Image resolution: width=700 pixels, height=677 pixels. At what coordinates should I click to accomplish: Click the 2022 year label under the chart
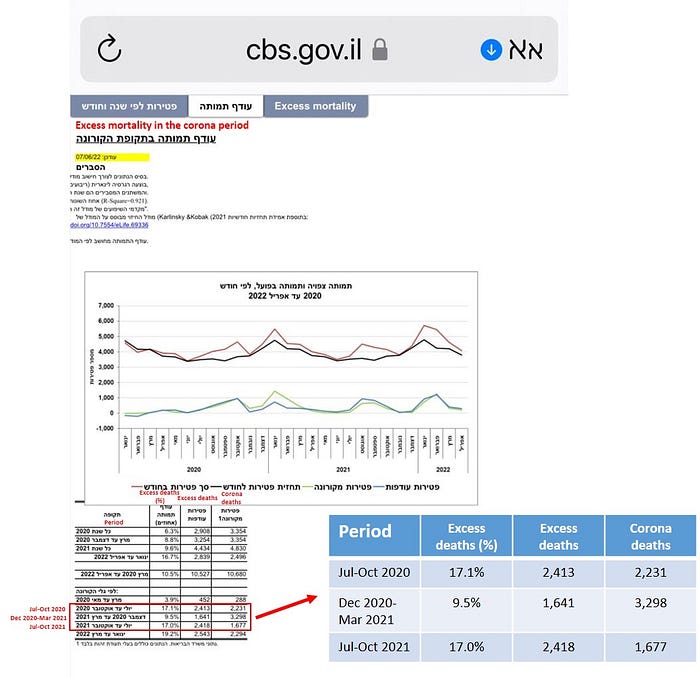443,469
